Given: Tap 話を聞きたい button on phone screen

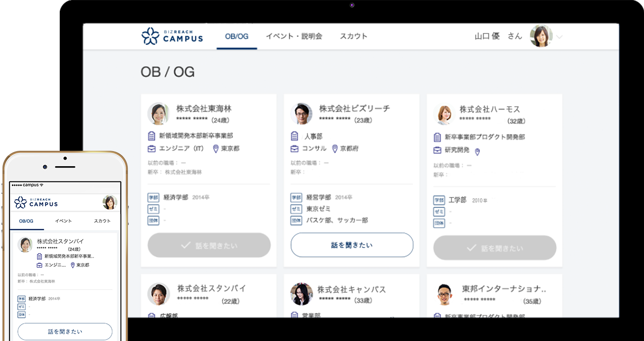Looking at the screenshot, I should coord(65,332).
